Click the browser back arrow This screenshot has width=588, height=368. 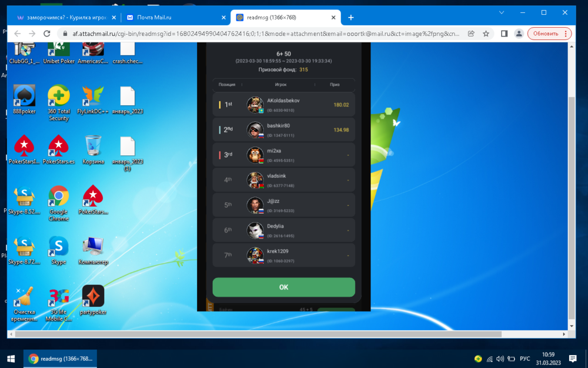18,34
